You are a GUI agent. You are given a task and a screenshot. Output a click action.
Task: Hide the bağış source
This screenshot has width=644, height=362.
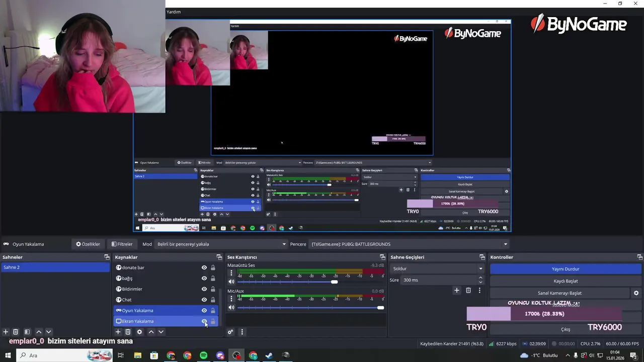point(204,279)
